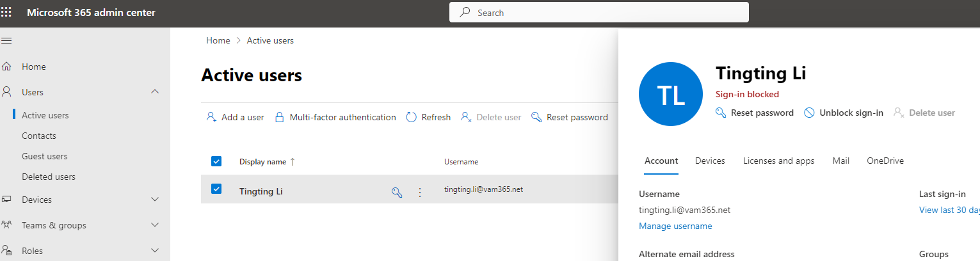Open the Licenses and apps tab

pos(778,161)
